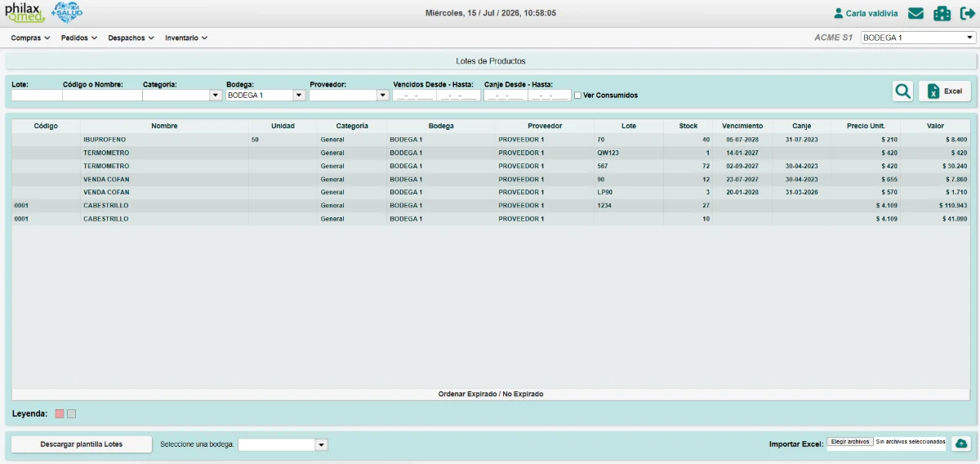Sort by the Precio Unit. column header

pos(866,126)
